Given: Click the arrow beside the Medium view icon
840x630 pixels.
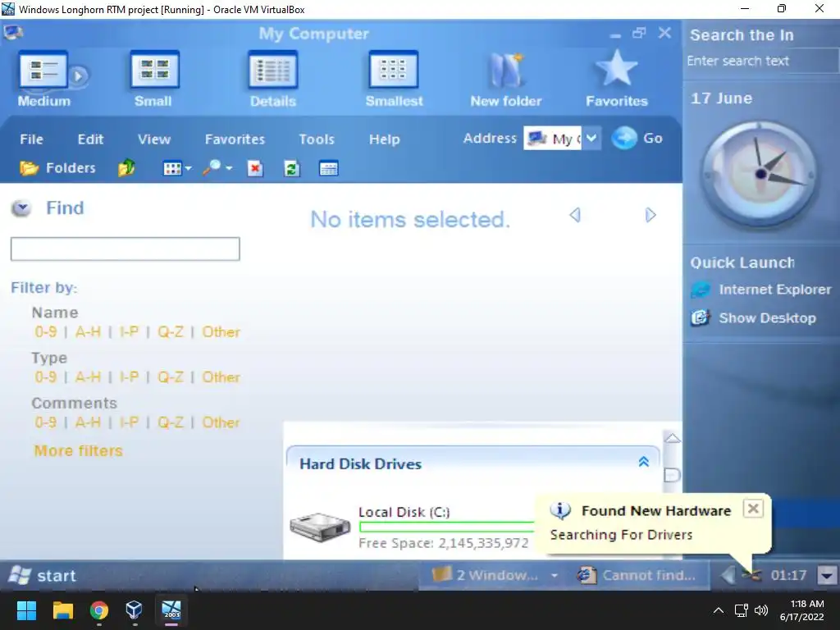Looking at the screenshot, I should pyautogui.click(x=79, y=76).
